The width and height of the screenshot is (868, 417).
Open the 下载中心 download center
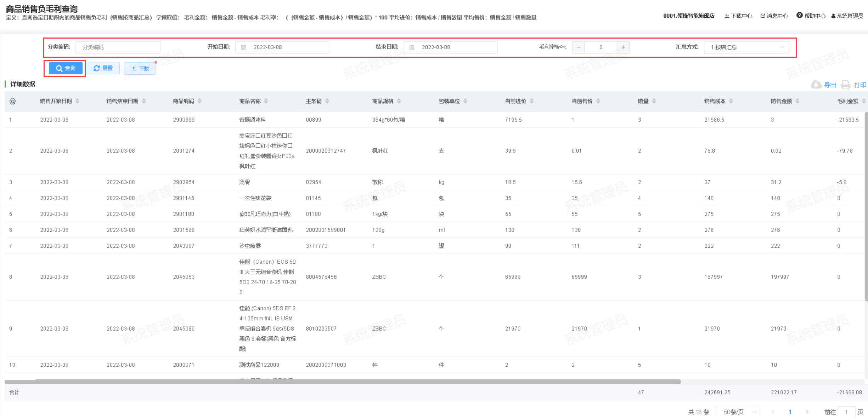click(738, 16)
